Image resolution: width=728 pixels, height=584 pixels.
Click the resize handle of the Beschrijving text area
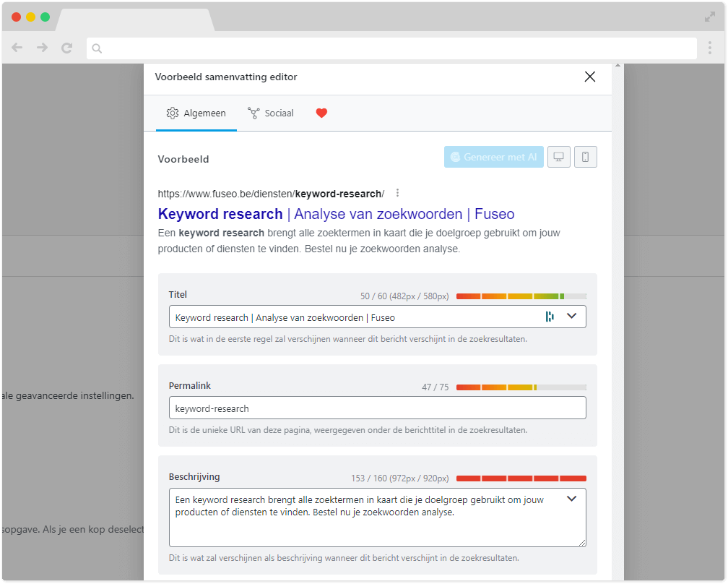coord(582,543)
